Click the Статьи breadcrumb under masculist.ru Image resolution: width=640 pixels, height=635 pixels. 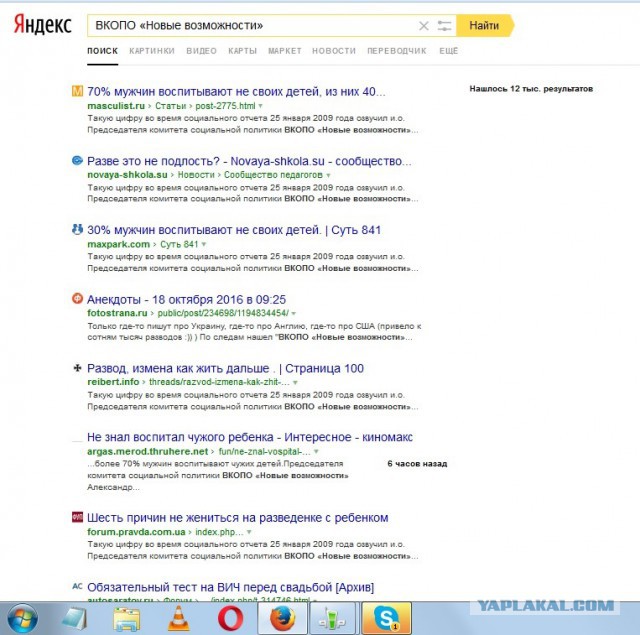pyautogui.click(x=170, y=106)
